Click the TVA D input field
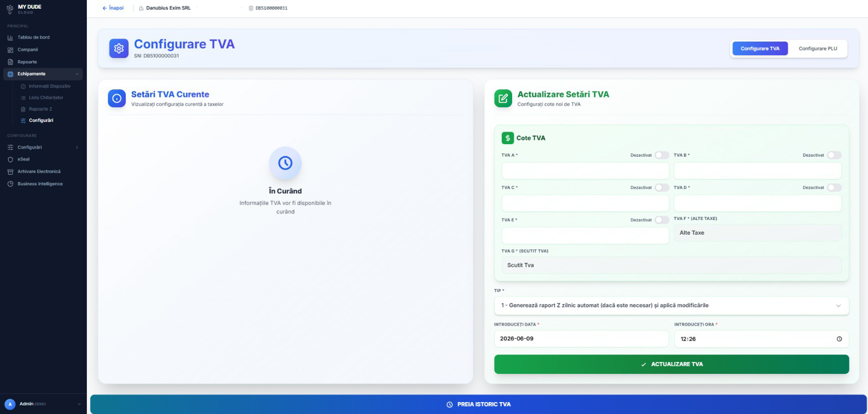868x414 pixels. (758, 203)
